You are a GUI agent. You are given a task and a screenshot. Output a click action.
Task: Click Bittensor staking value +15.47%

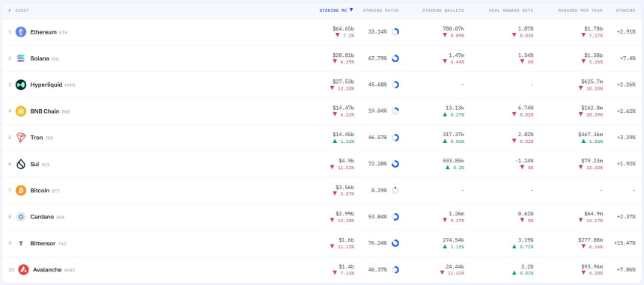pos(625,243)
